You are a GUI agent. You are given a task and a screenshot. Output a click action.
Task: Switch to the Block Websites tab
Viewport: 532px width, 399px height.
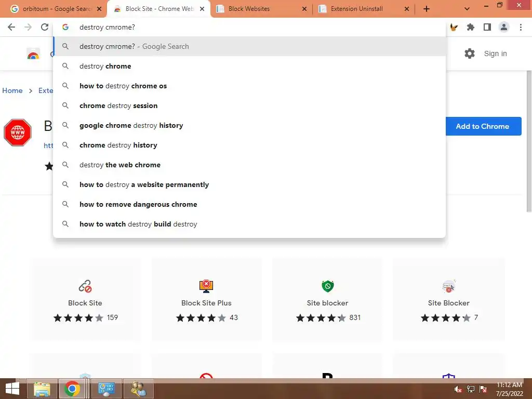[261, 9]
